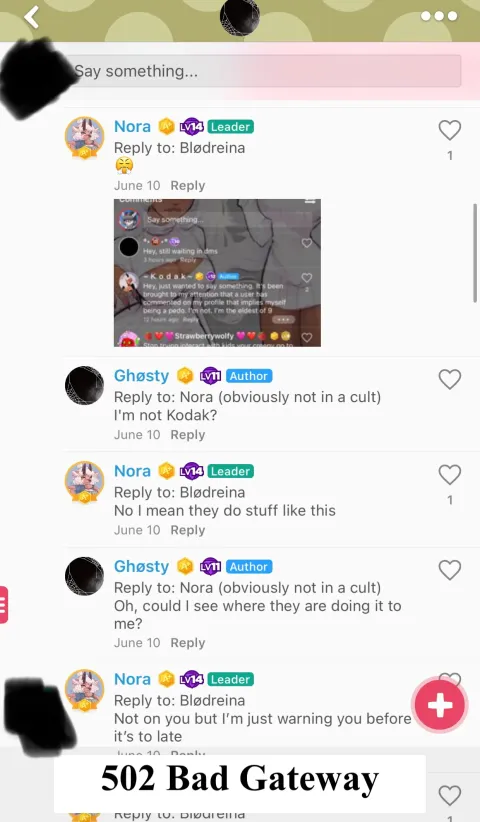Open Nora's profile avatar on top comment
Image resolution: width=480 pixels, height=822 pixels.
pos(84,137)
